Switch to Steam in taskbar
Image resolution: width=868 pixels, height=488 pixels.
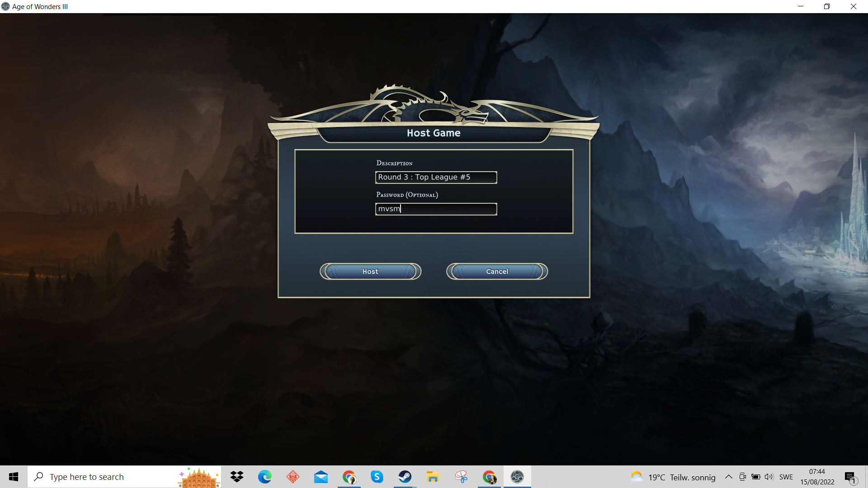(x=405, y=477)
